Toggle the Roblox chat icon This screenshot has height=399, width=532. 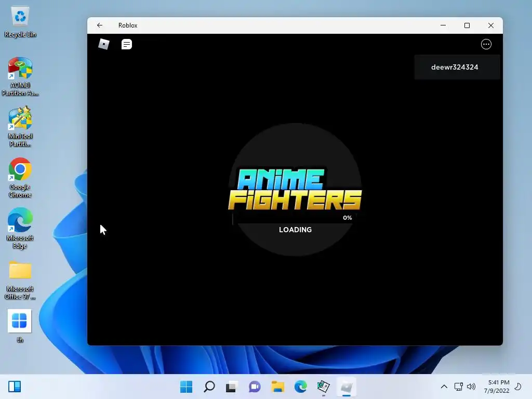point(127,44)
